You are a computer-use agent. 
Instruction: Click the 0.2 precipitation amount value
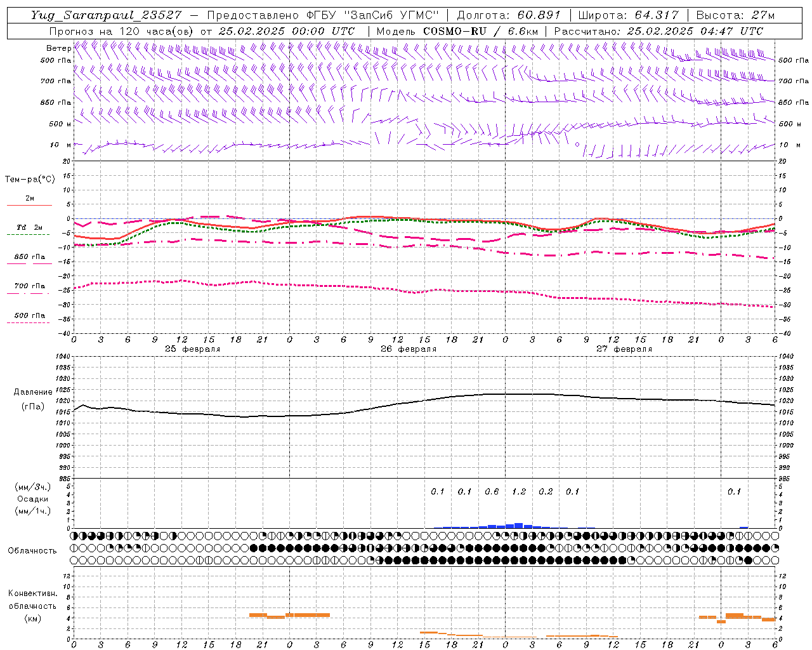click(546, 491)
